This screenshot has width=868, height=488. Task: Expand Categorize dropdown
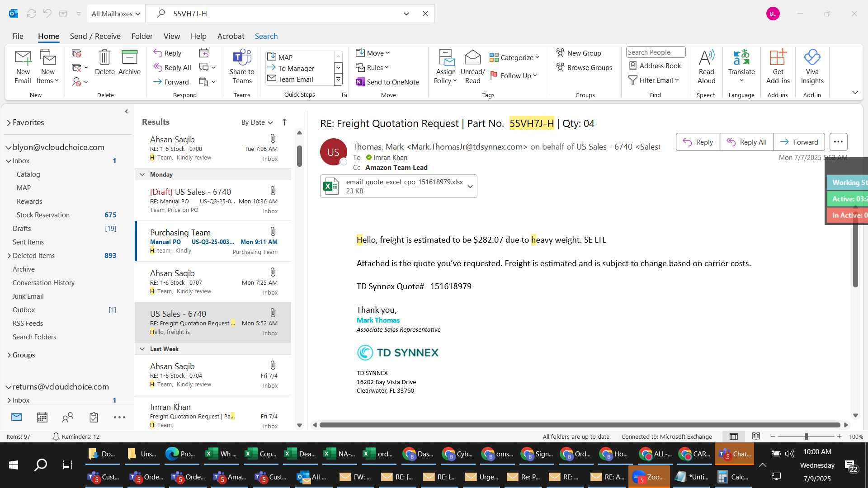(514, 57)
